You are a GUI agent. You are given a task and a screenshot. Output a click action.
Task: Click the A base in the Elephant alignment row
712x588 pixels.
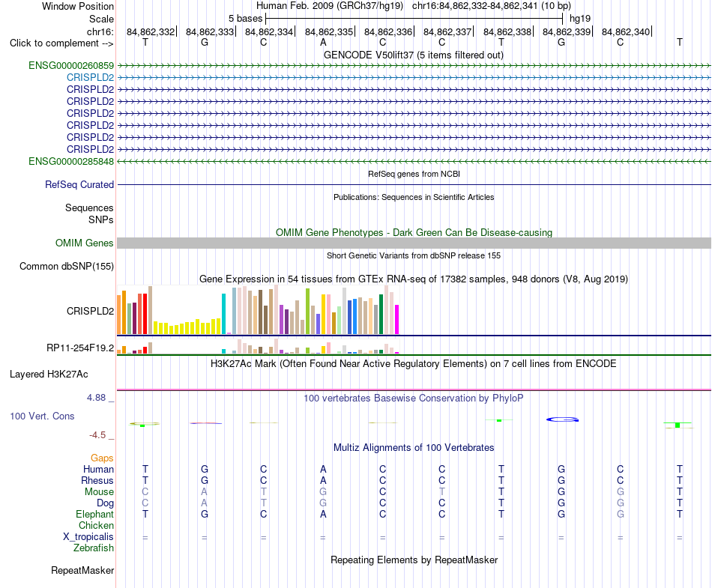[x=323, y=514]
